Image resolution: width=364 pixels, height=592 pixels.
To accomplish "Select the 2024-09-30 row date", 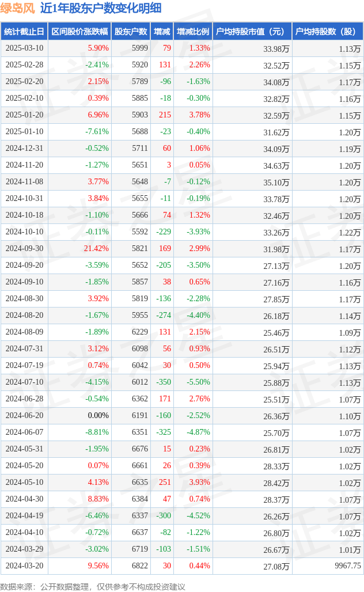I will [25, 248].
